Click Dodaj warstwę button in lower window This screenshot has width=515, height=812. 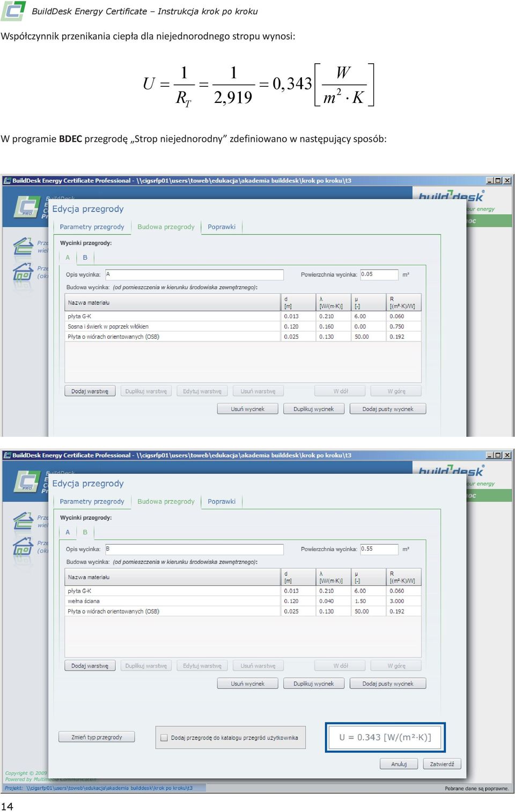pyautogui.click(x=90, y=666)
